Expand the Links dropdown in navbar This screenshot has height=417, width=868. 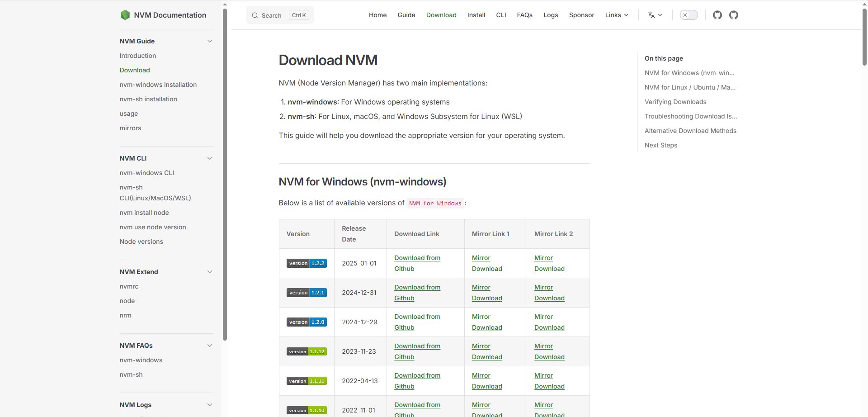point(616,15)
